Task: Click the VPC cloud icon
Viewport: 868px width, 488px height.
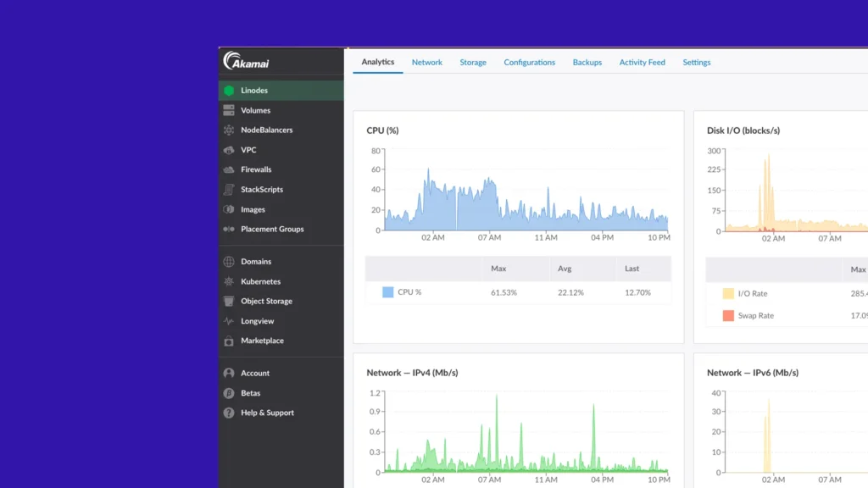Action: click(229, 150)
